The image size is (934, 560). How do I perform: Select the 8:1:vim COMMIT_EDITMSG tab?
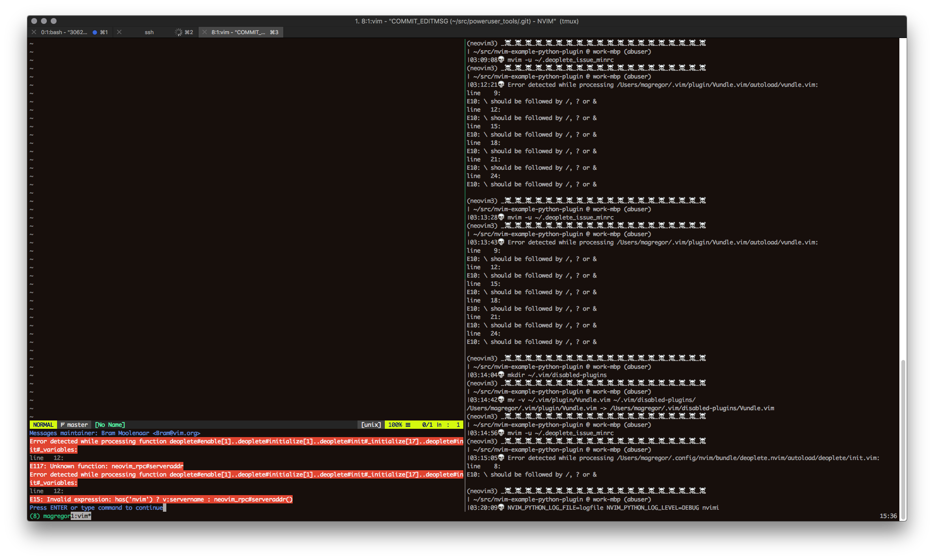point(239,32)
